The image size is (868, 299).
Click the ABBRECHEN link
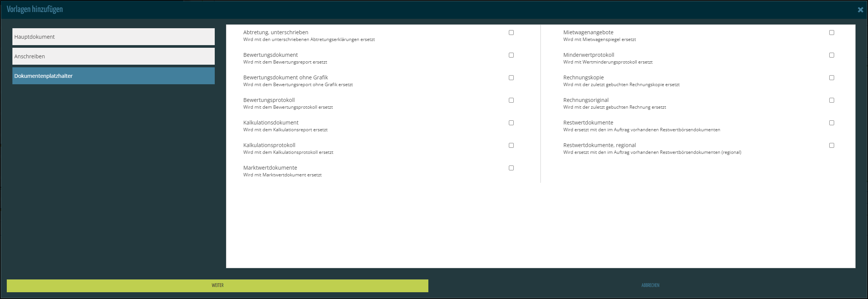(650, 285)
